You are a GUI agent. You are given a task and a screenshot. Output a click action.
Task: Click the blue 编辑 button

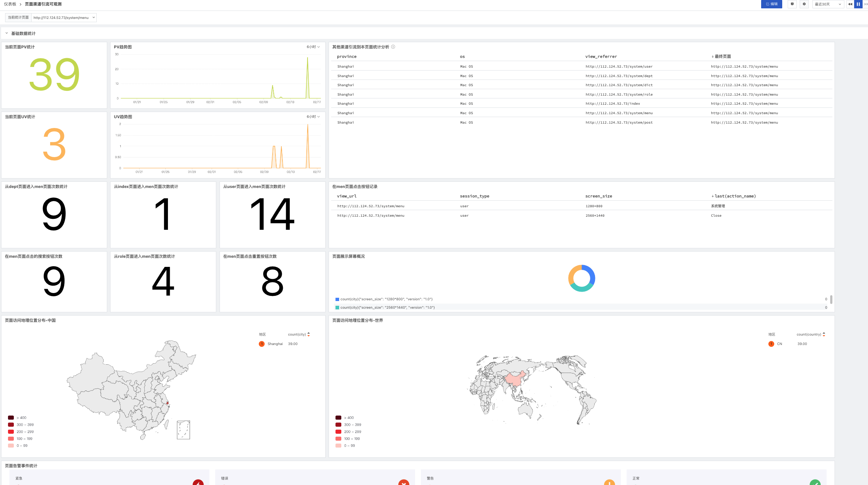pyautogui.click(x=771, y=4)
